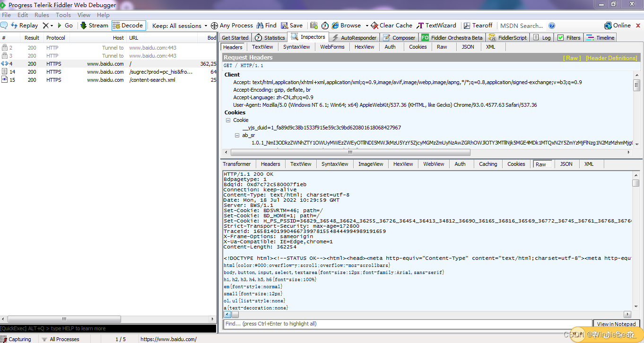This screenshot has width=644, height=343.
Task: Click the View in Notepad button
Action: point(616,324)
